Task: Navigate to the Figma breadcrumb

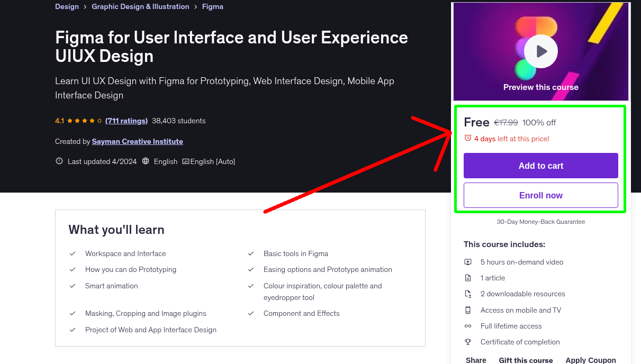Action: click(212, 6)
